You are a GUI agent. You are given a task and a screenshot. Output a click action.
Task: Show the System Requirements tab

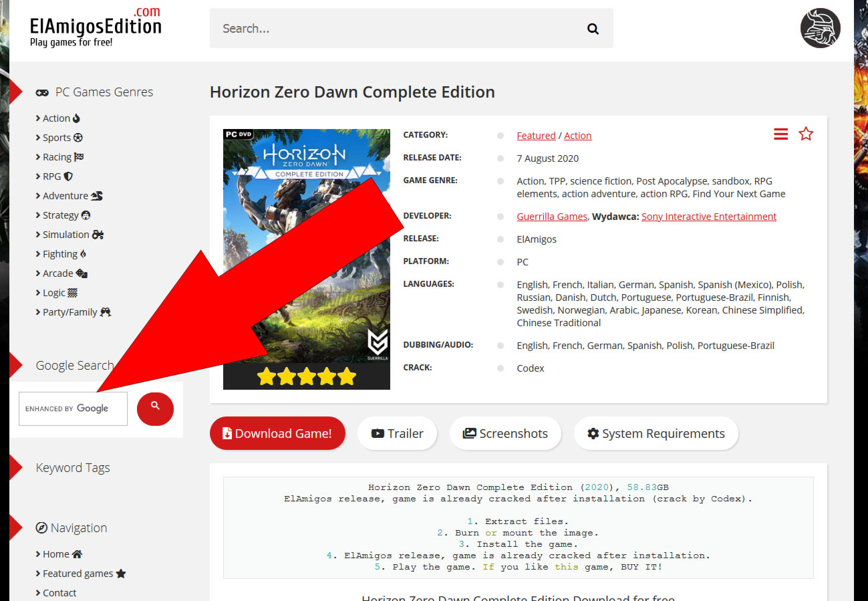click(x=656, y=434)
